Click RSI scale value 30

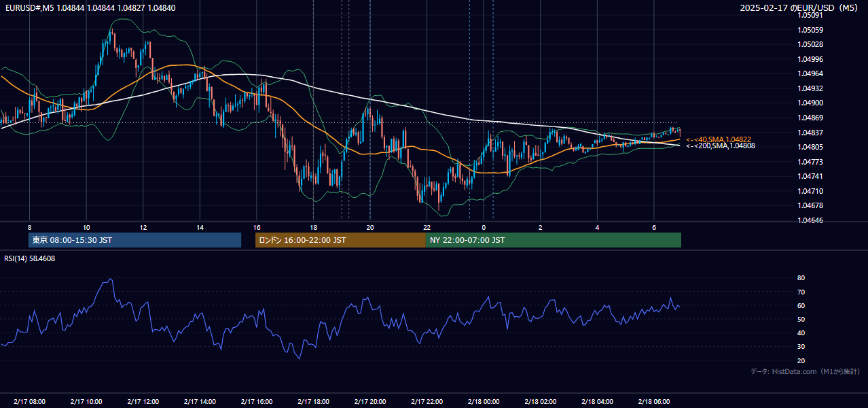[801, 347]
